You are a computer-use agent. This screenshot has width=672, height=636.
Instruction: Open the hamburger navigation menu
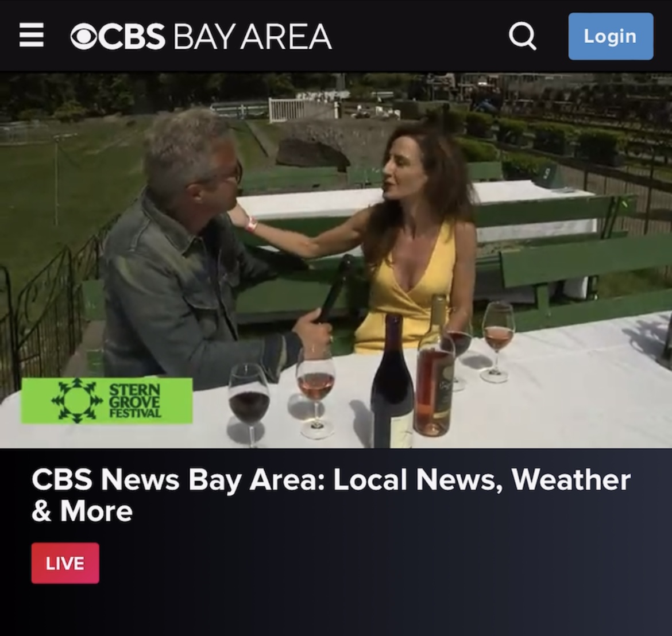[31, 35]
